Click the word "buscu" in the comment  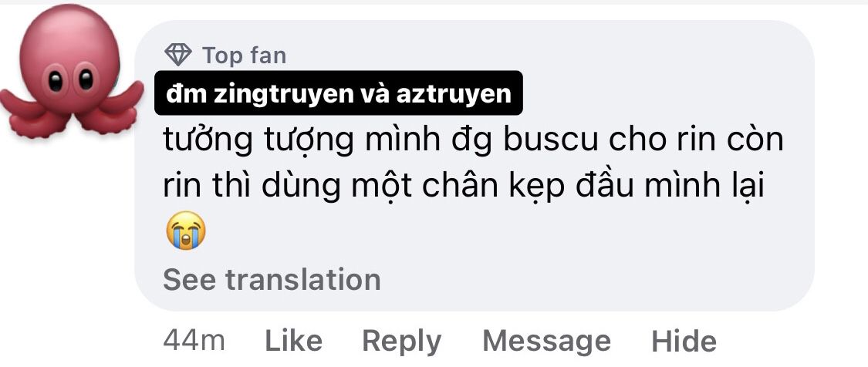[x=551, y=140]
